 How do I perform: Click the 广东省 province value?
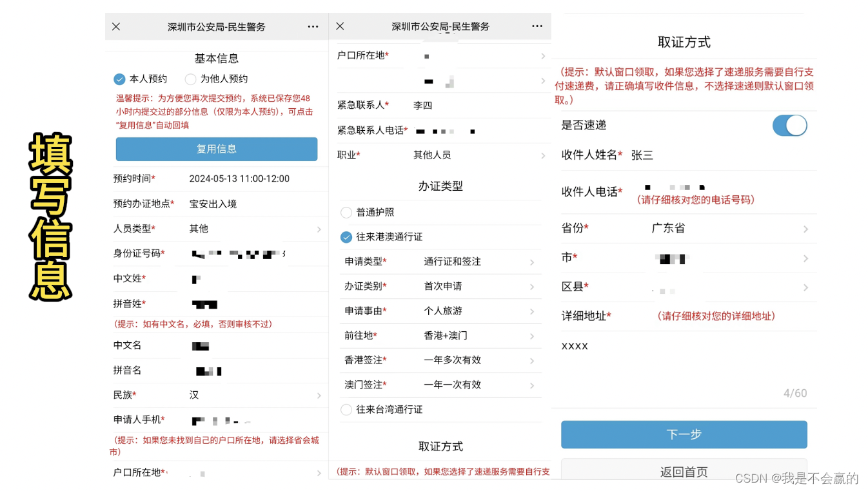(x=668, y=228)
